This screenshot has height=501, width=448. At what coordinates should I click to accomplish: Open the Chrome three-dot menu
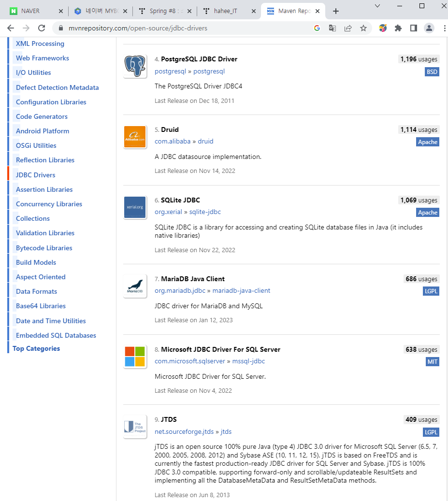pos(445,28)
